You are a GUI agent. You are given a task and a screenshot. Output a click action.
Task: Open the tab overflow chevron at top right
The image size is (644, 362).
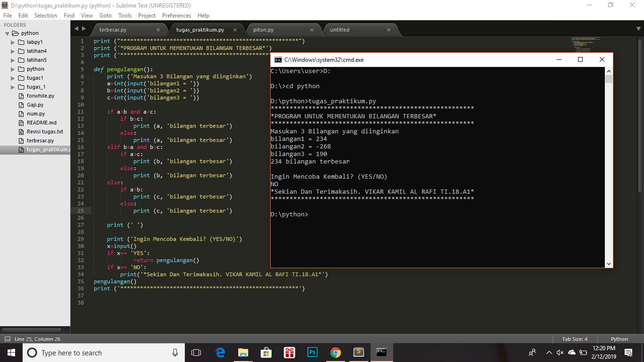click(x=637, y=29)
